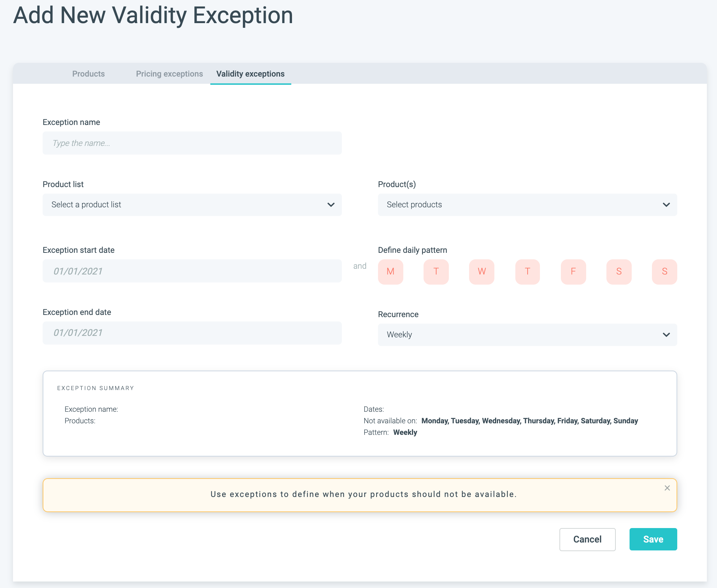Image resolution: width=717 pixels, height=588 pixels.
Task: Open the Recurrence Weekly dropdown
Action: 527,335
